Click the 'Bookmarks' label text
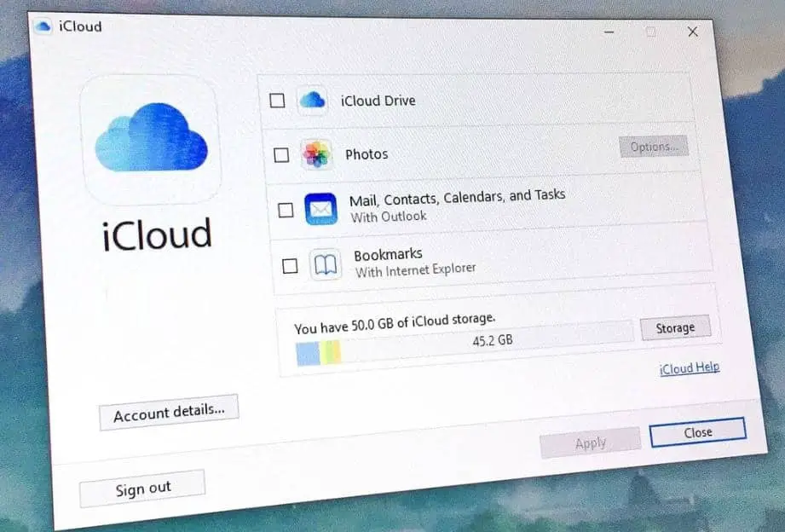 (x=388, y=254)
